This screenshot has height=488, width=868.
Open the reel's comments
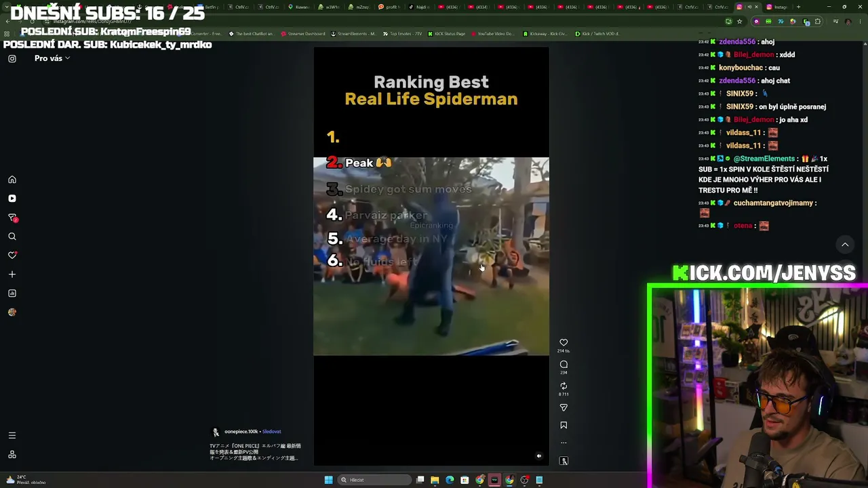564,365
